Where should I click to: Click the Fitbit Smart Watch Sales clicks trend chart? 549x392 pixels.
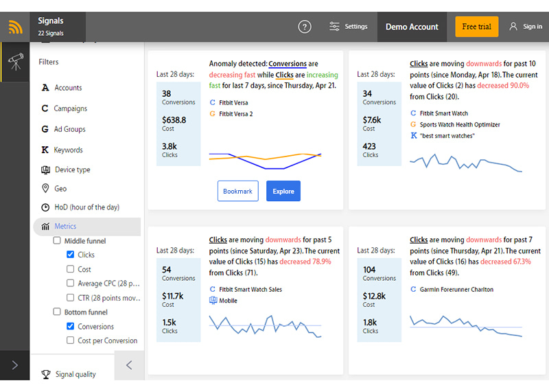point(265,326)
